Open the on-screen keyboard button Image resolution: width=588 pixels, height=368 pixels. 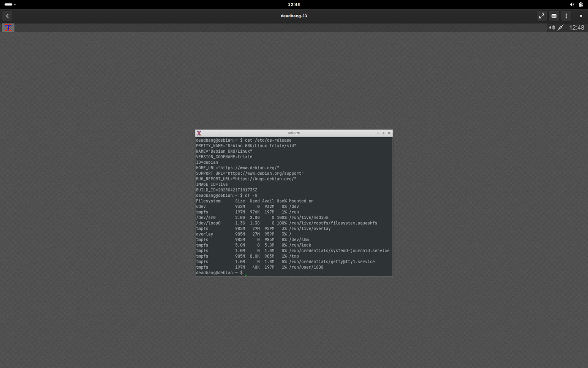coord(554,16)
